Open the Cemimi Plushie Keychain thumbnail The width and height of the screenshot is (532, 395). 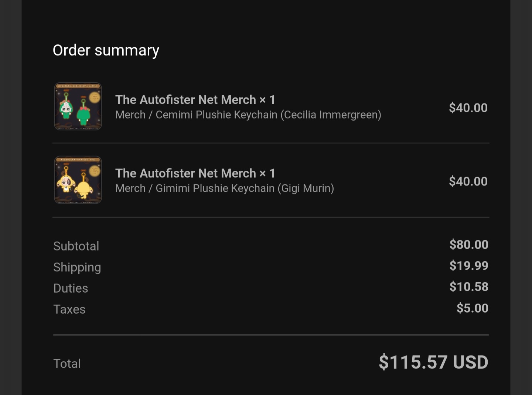tap(78, 106)
